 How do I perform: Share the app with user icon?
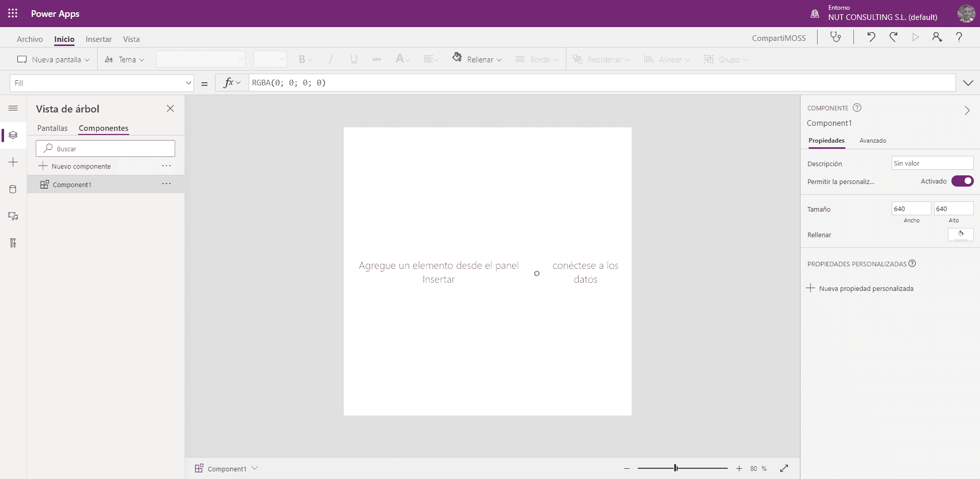coord(937,37)
